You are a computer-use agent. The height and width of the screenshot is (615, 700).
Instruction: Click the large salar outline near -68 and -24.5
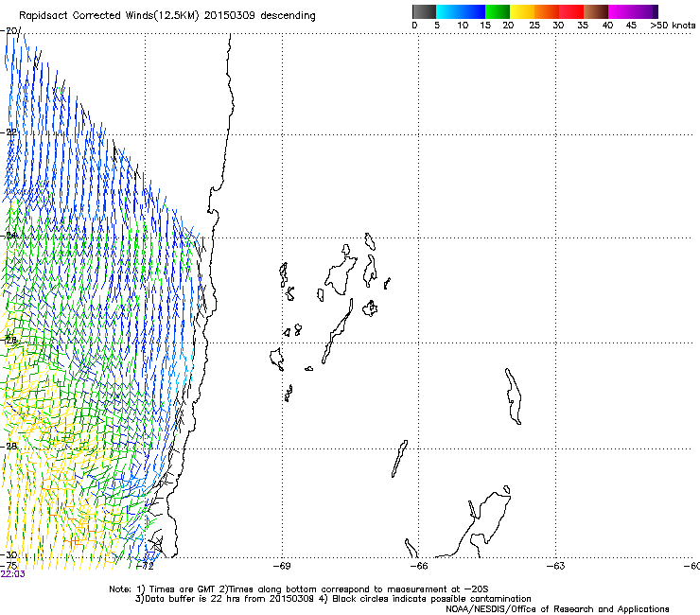point(341,275)
